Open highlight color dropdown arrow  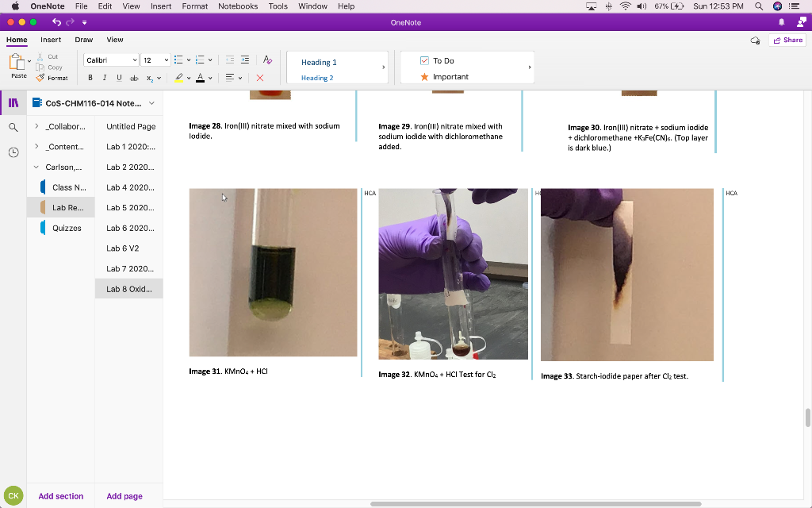[189, 79]
